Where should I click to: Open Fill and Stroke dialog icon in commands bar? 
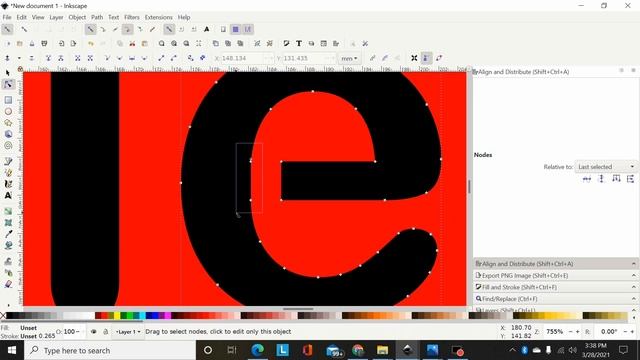tap(287, 44)
